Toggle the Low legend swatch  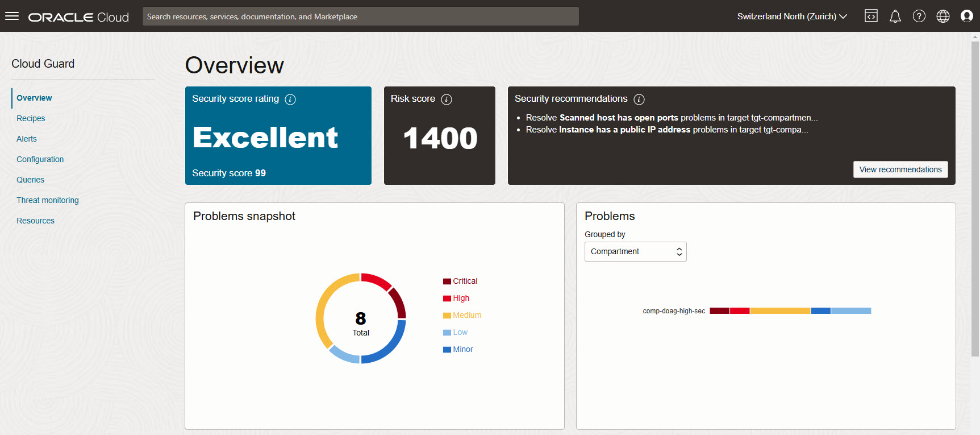point(447,333)
